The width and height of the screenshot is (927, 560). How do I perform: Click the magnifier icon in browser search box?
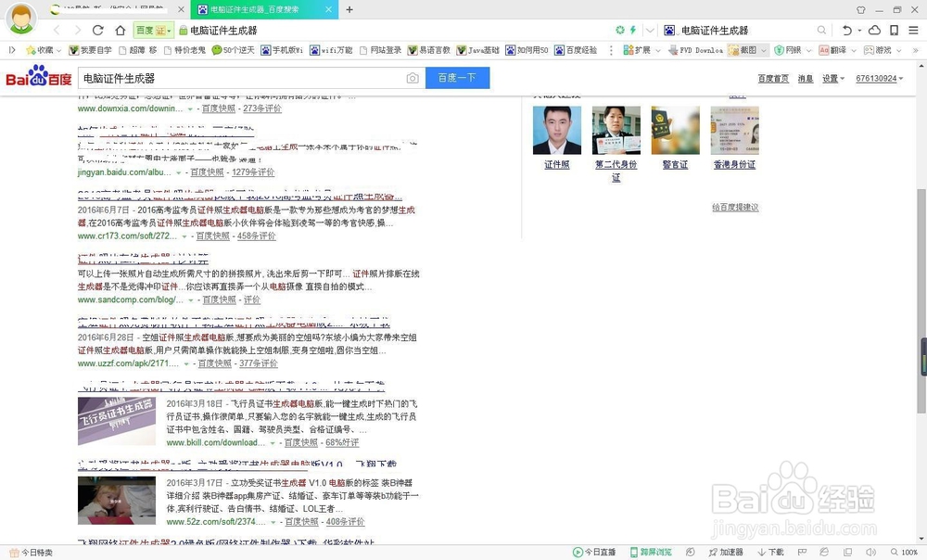click(821, 31)
